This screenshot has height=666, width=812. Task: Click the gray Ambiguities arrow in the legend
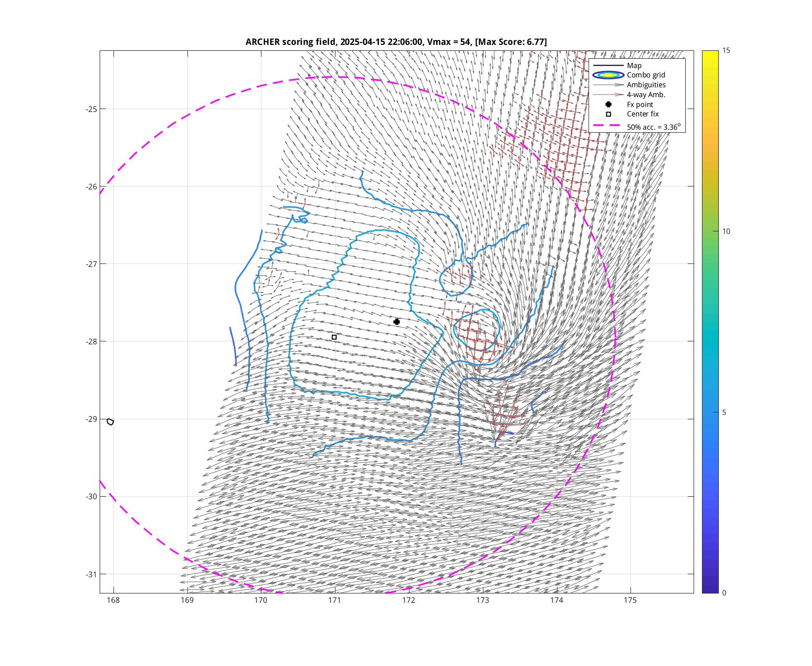tap(608, 85)
